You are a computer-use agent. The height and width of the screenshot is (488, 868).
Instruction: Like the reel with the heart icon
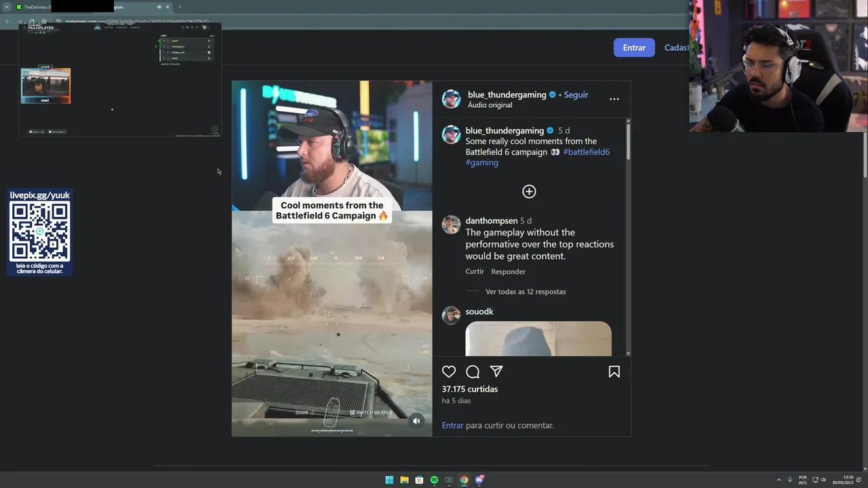pyautogui.click(x=449, y=371)
